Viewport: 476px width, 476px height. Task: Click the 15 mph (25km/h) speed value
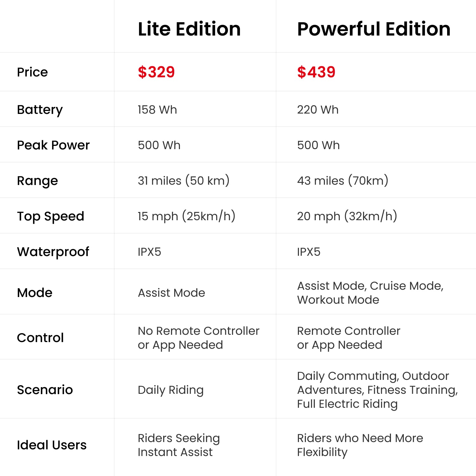coord(186,216)
